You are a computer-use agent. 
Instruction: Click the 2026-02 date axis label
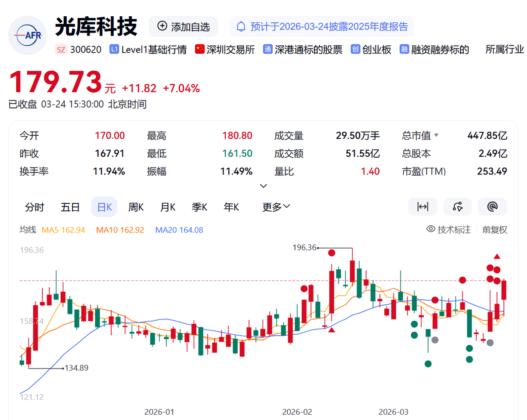pyautogui.click(x=297, y=412)
